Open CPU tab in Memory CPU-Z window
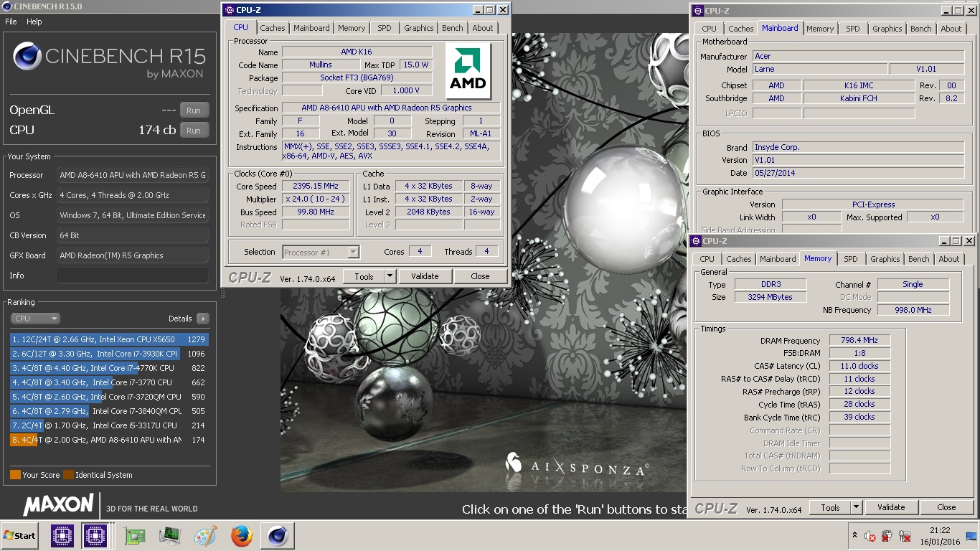The height and width of the screenshot is (551, 980). pos(707,259)
